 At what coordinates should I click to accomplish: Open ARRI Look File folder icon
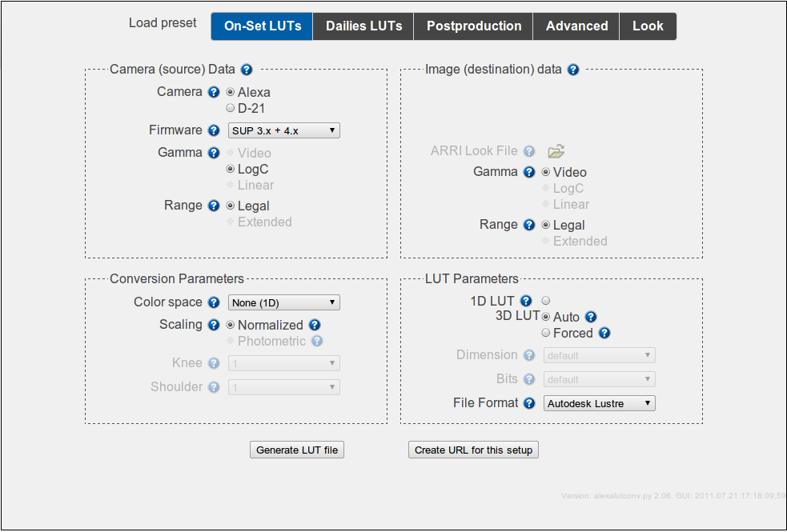click(556, 151)
